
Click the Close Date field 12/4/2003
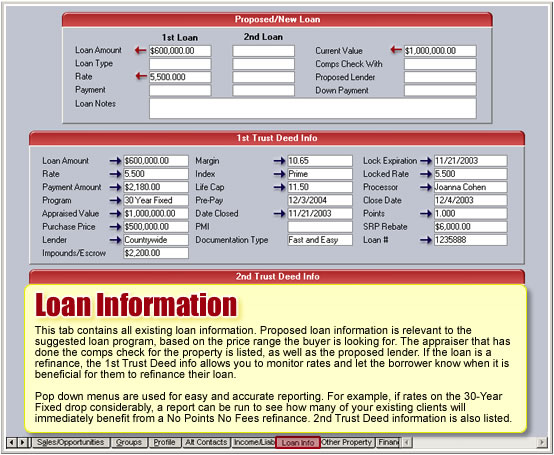pyautogui.click(x=471, y=200)
